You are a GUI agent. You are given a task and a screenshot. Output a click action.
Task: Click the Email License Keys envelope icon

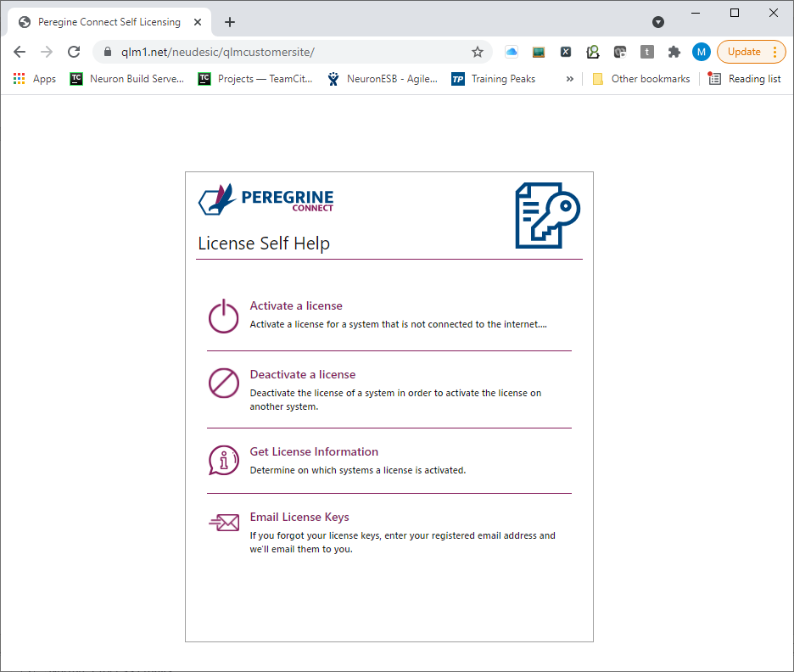(224, 522)
